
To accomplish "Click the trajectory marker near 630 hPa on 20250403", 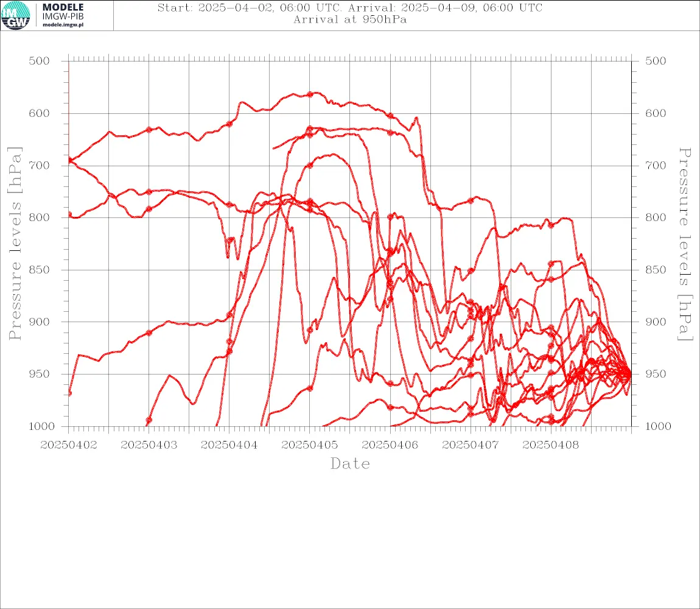I will (x=149, y=130).
